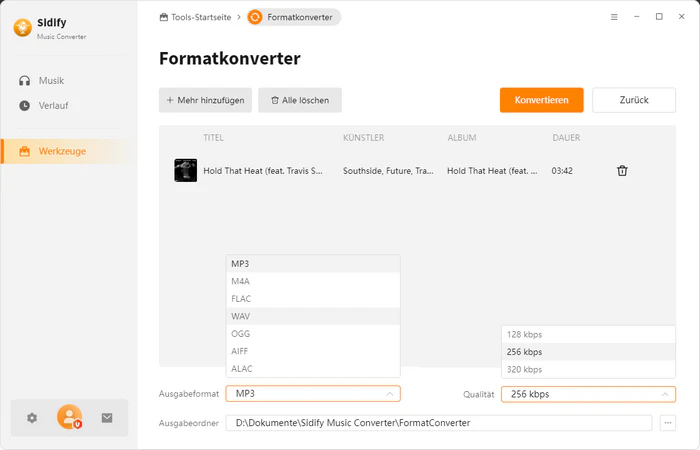The width and height of the screenshot is (700, 450).
Task: Choose MP3 in format list
Action: point(313,264)
